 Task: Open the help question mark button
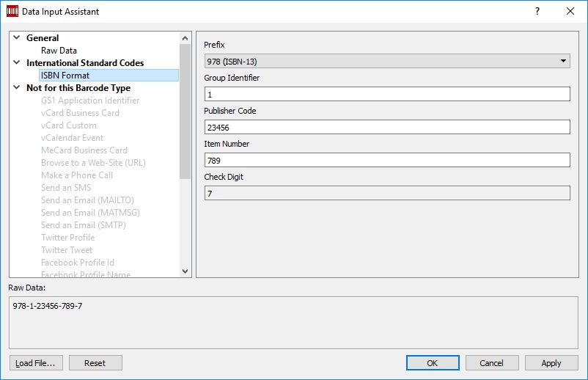point(537,11)
